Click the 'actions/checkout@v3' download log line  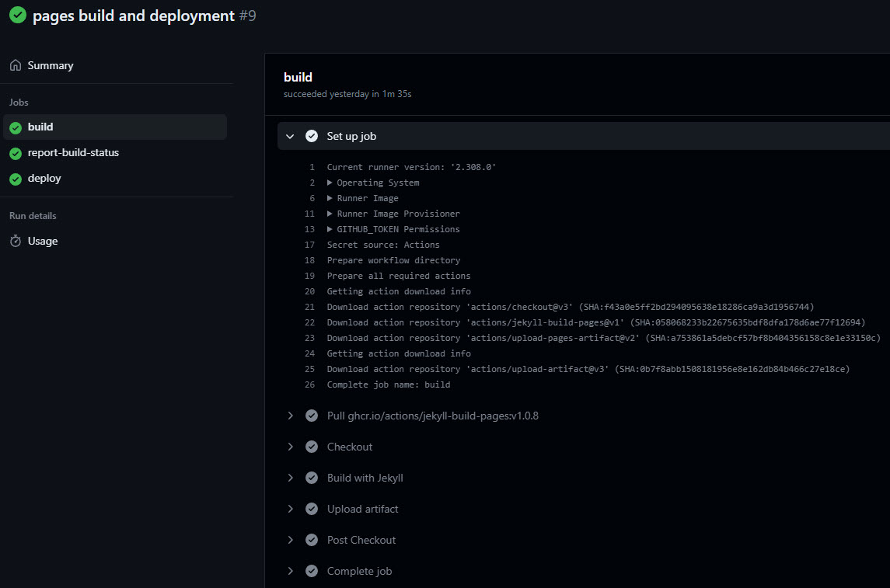[571, 307]
